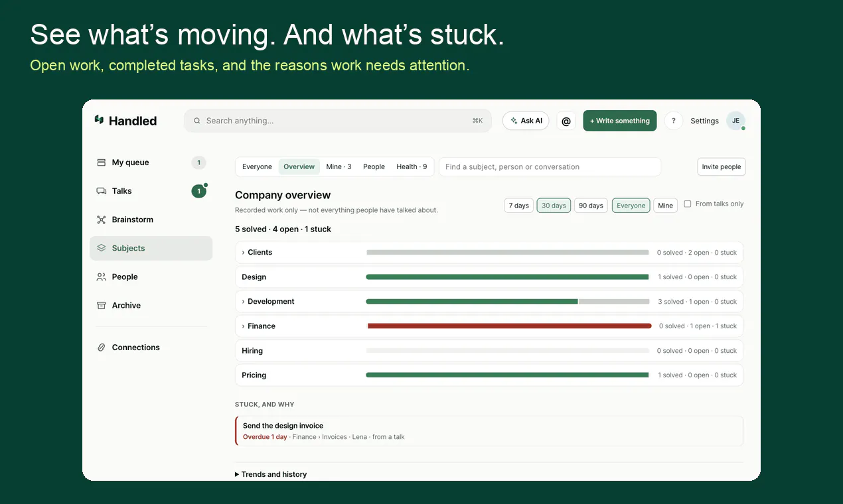The height and width of the screenshot is (504, 843).
Task: Click the Development progress bar
Action: [x=508, y=302]
